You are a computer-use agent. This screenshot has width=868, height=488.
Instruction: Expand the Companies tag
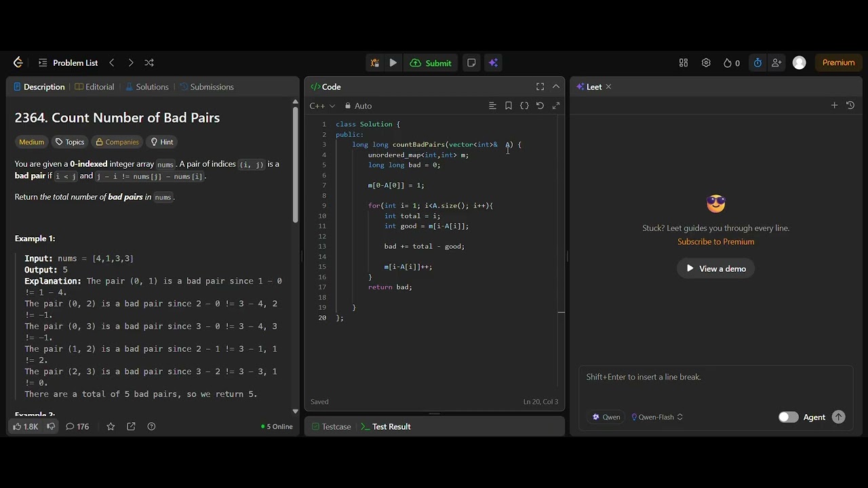pos(117,142)
